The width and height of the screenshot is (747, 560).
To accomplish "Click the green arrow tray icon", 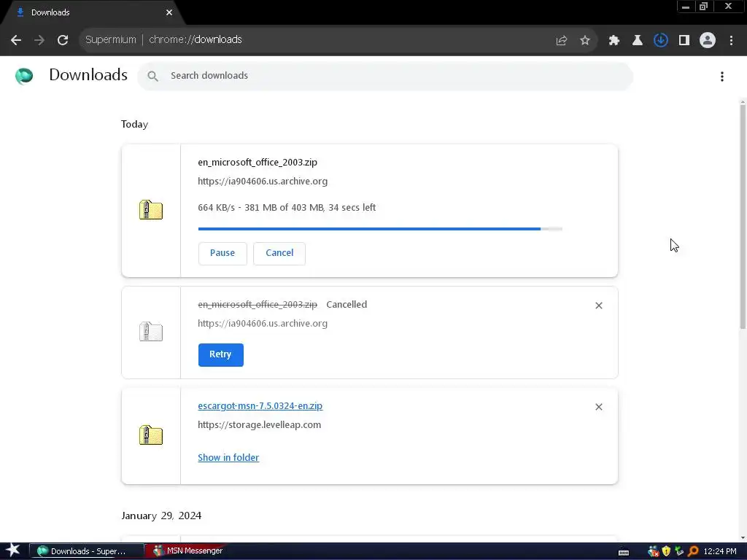I will tap(679, 551).
